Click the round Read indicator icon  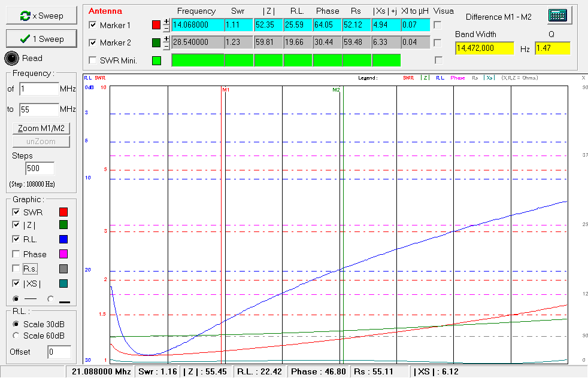[13, 58]
